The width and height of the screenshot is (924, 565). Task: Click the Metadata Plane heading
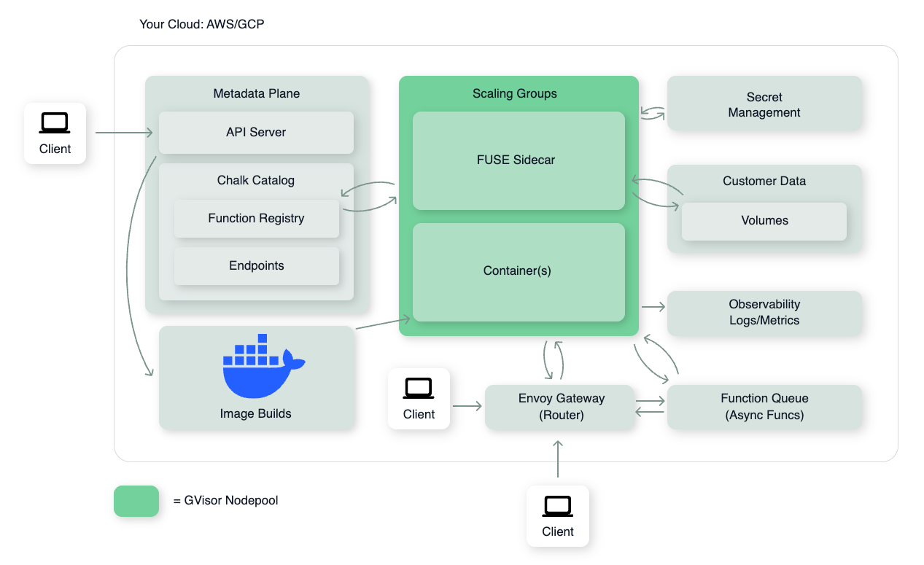point(256,93)
